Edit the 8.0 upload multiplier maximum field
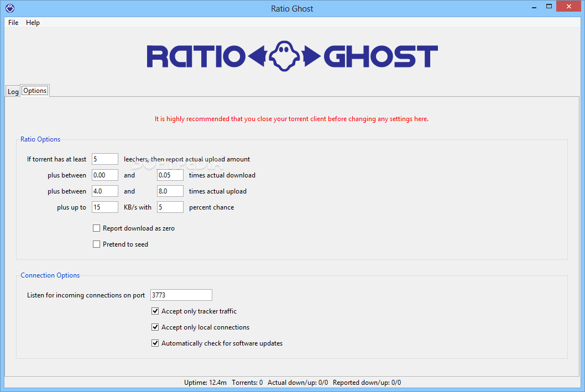Image resolution: width=585 pixels, height=392 pixels. pos(170,191)
